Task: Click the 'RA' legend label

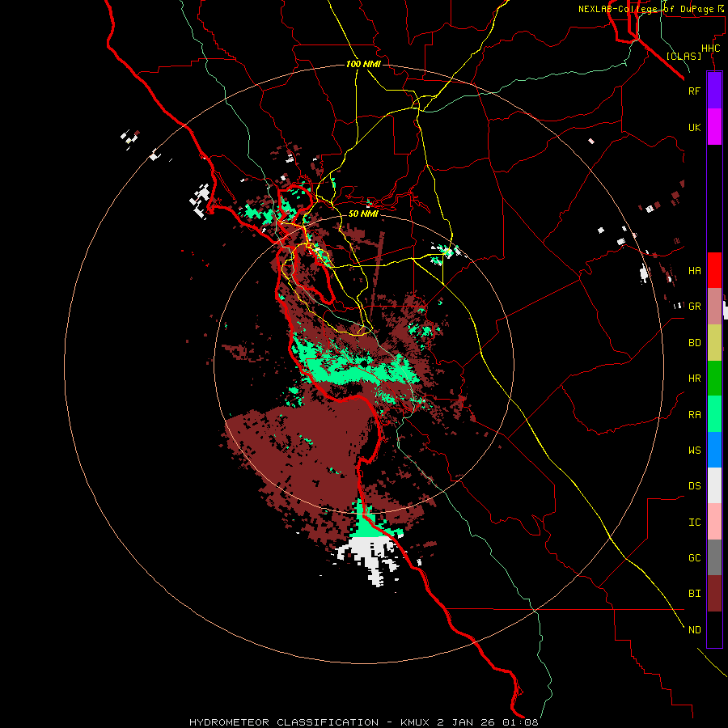Action: coord(694,415)
